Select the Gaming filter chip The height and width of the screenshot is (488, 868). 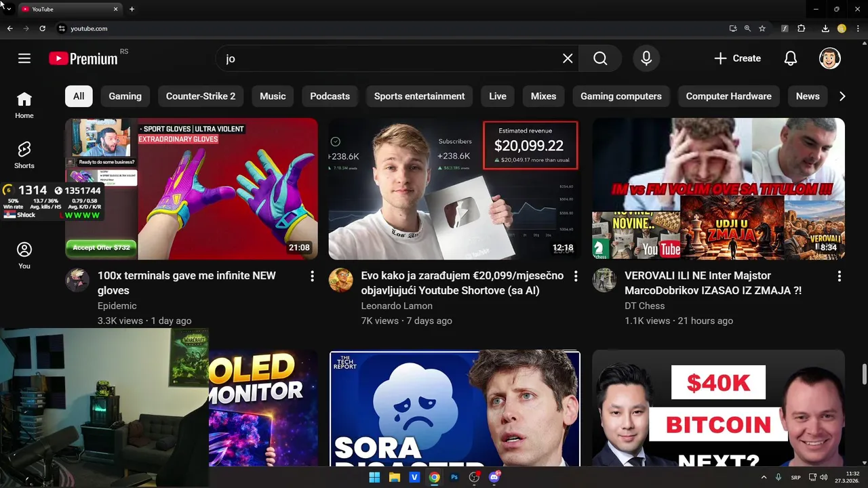coord(125,96)
